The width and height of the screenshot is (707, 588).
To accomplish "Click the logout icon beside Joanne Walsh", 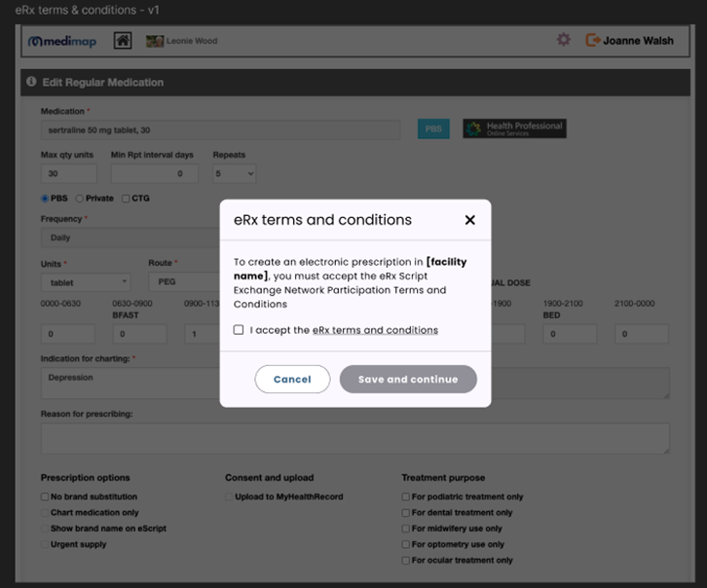I will click(592, 41).
